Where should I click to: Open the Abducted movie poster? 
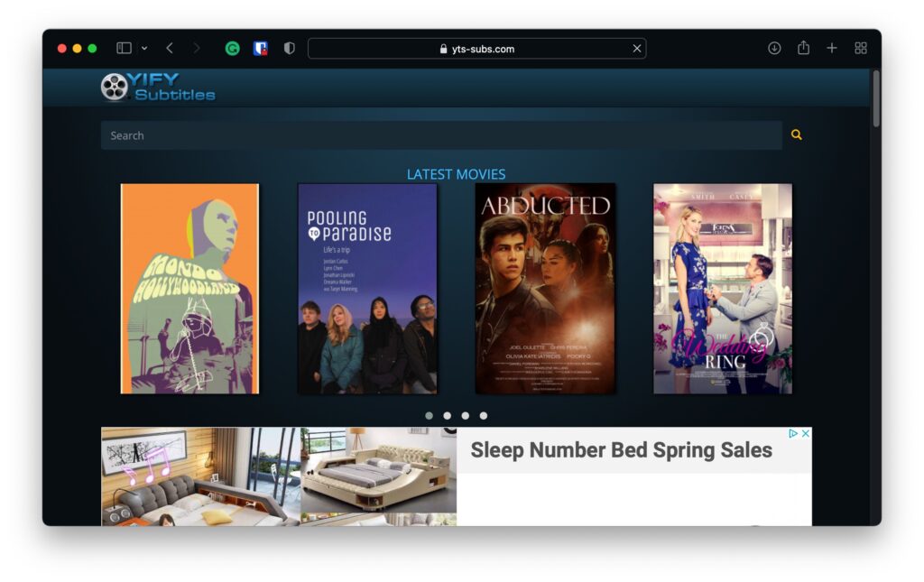coord(545,289)
